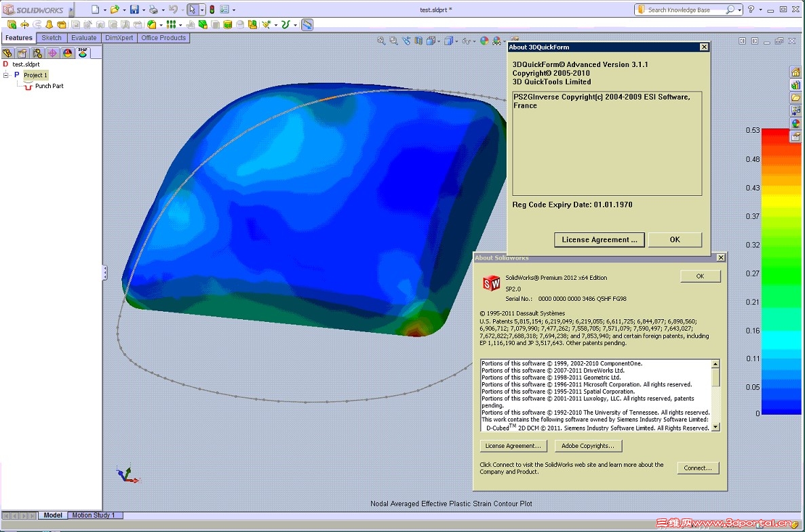This screenshot has width=805, height=532.
Task: Open the Design Library panel
Action: tap(796, 84)
